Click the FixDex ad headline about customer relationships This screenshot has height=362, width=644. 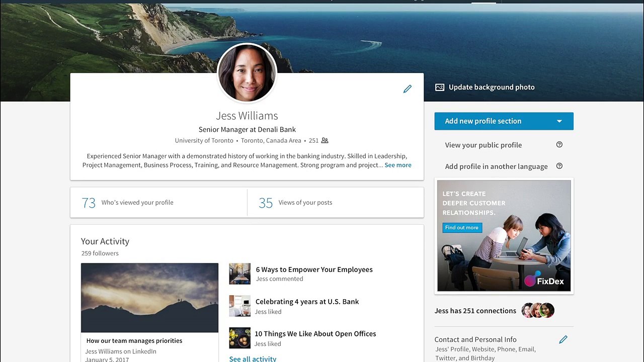tap(474, 203)
